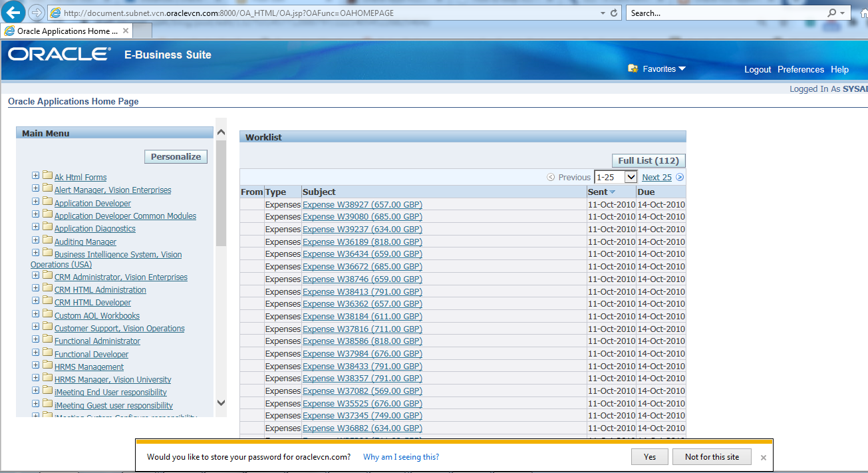Open Expense W38413 (791.00 GBP)

click(362, 291)
